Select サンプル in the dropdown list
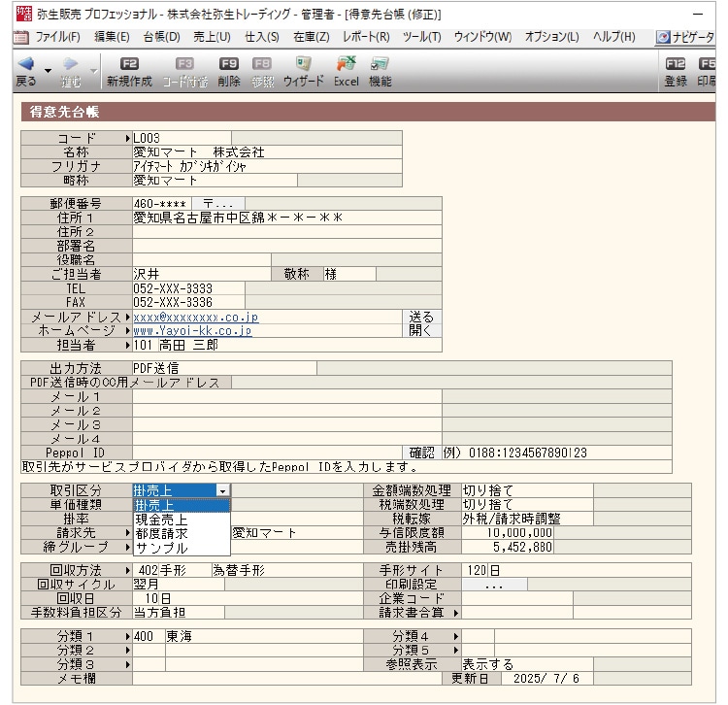This screenshot has height=705, width=728. [182, 548]
